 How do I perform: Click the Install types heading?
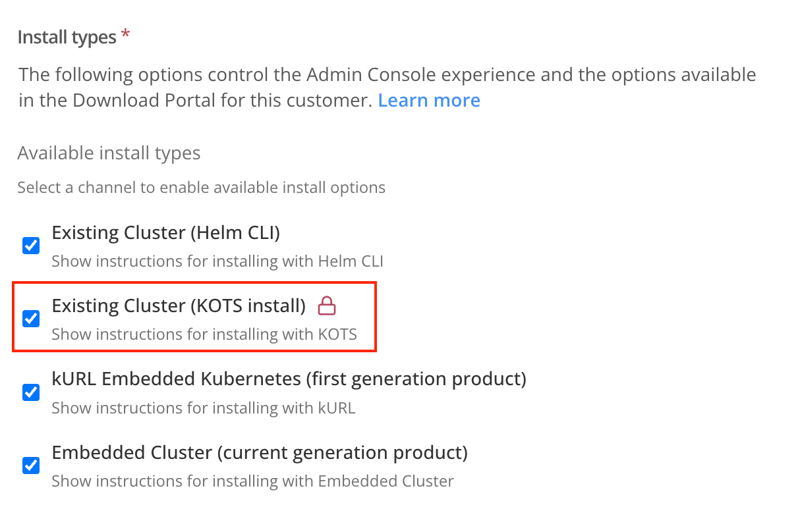(x=66, y=37)
